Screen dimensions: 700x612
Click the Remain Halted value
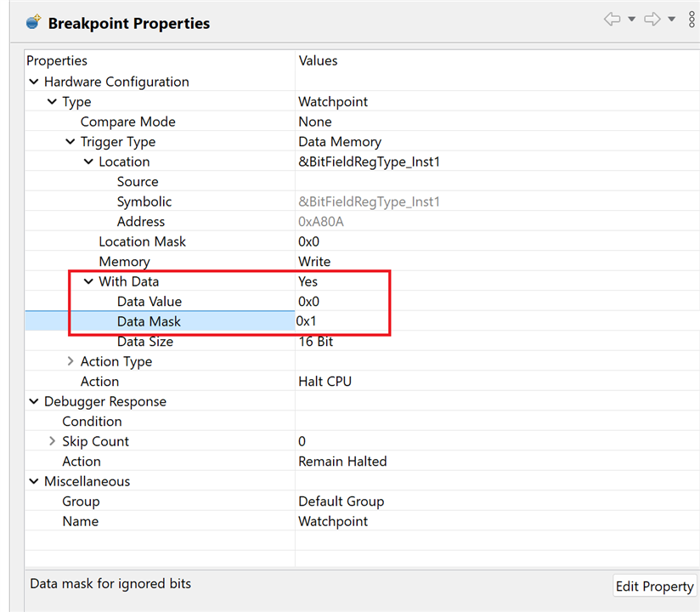(x=342, y=462)
